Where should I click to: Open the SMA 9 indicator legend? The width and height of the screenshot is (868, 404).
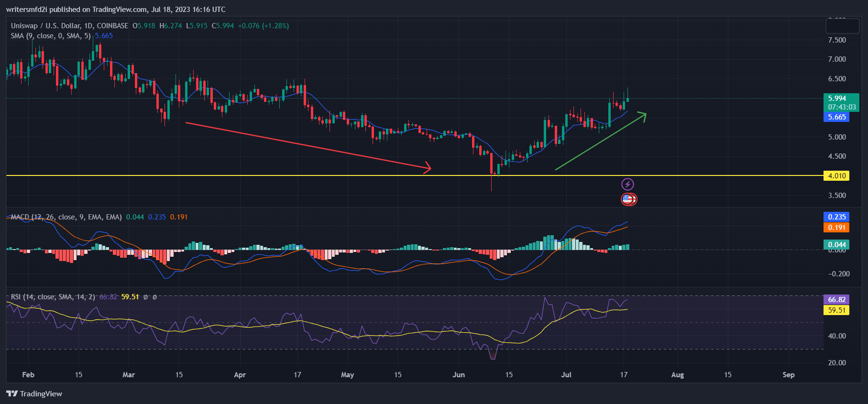[x=51, y=36]
